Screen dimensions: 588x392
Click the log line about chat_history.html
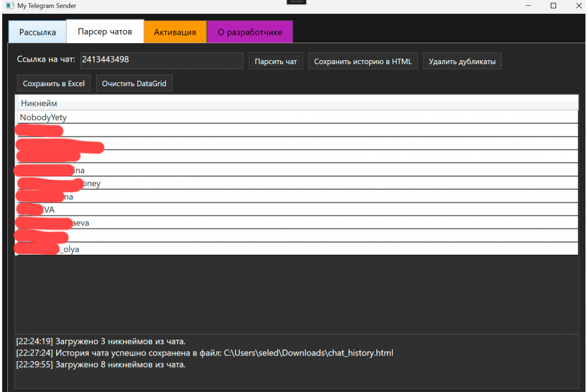(204, 353)
